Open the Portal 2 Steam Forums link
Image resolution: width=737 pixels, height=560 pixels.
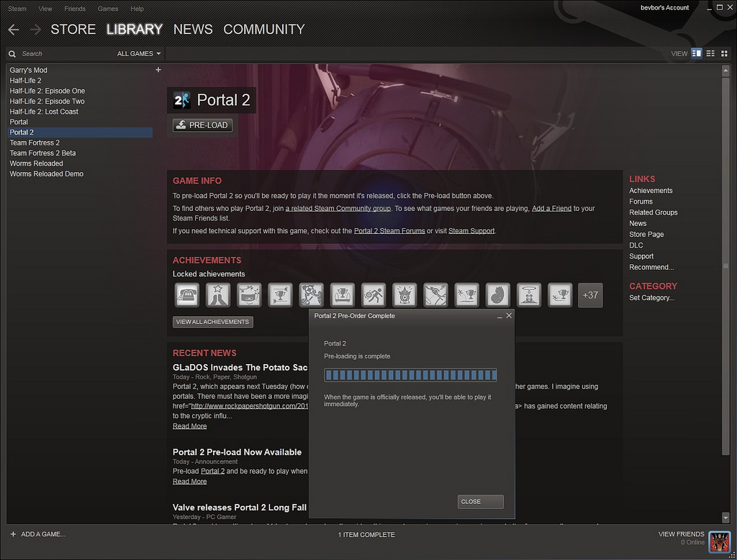389,231
